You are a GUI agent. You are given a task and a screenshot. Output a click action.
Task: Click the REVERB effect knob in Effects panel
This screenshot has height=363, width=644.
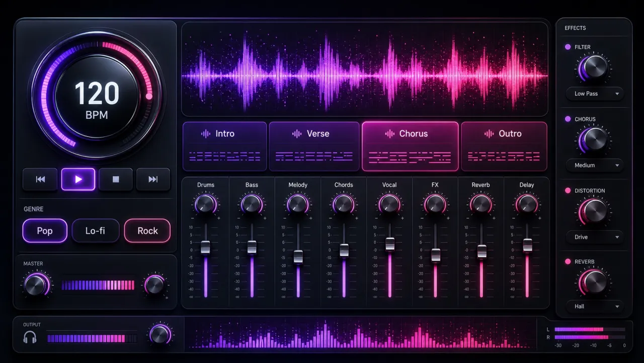coord(594,281)
